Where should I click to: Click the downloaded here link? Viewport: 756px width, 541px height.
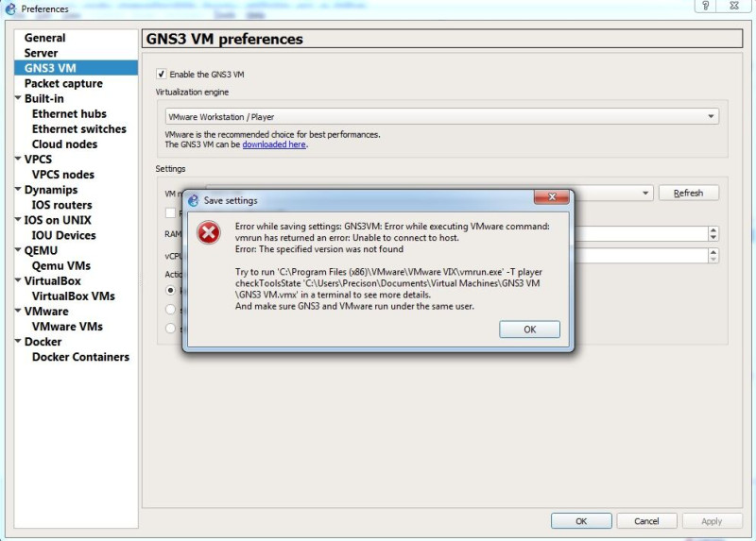pos(274,144)
